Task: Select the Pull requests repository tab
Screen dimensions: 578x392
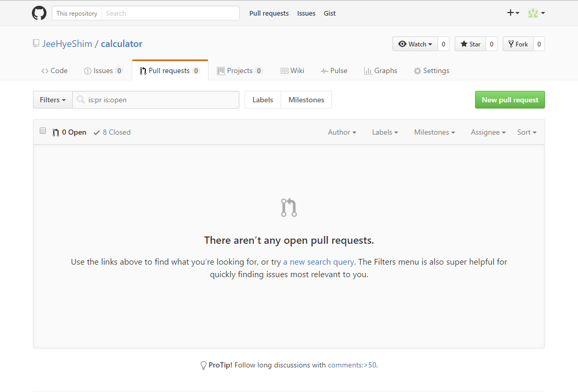Action: click(x=170, y=70)
